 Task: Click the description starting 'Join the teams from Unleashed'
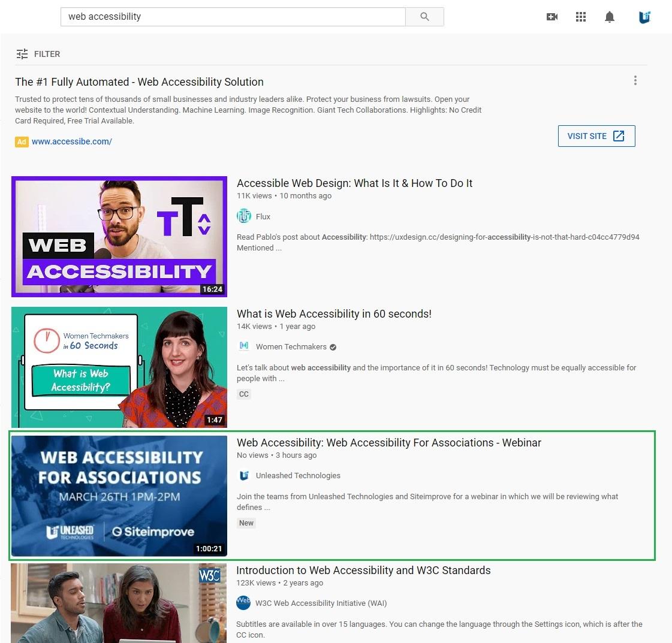coord(427,502)
